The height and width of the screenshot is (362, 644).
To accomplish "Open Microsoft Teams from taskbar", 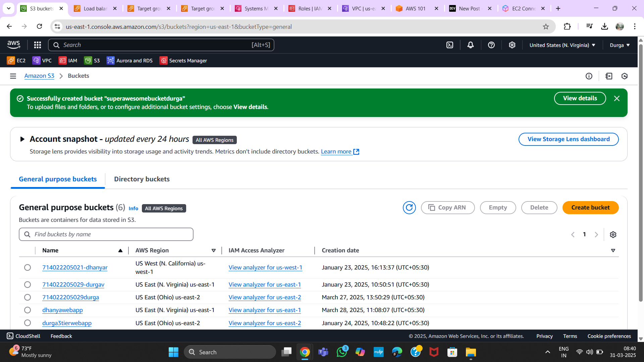I will pyautogui.click(x=323, y=352).
